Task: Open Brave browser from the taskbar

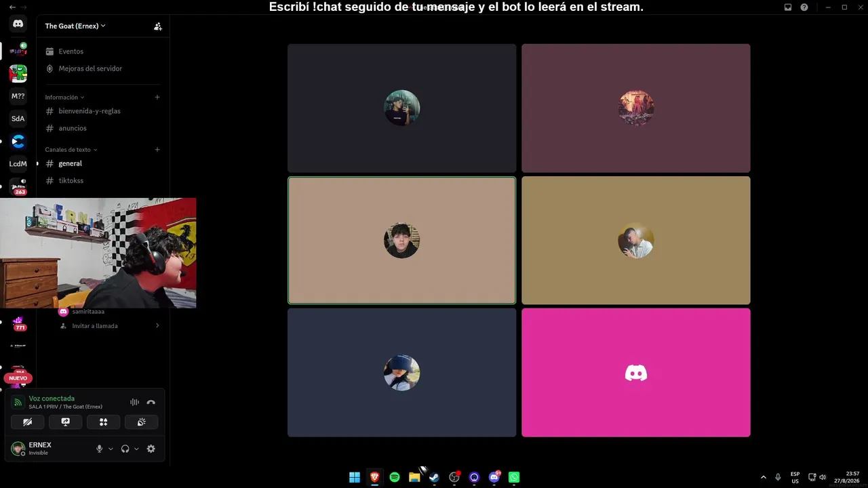Action: point(374,477)
